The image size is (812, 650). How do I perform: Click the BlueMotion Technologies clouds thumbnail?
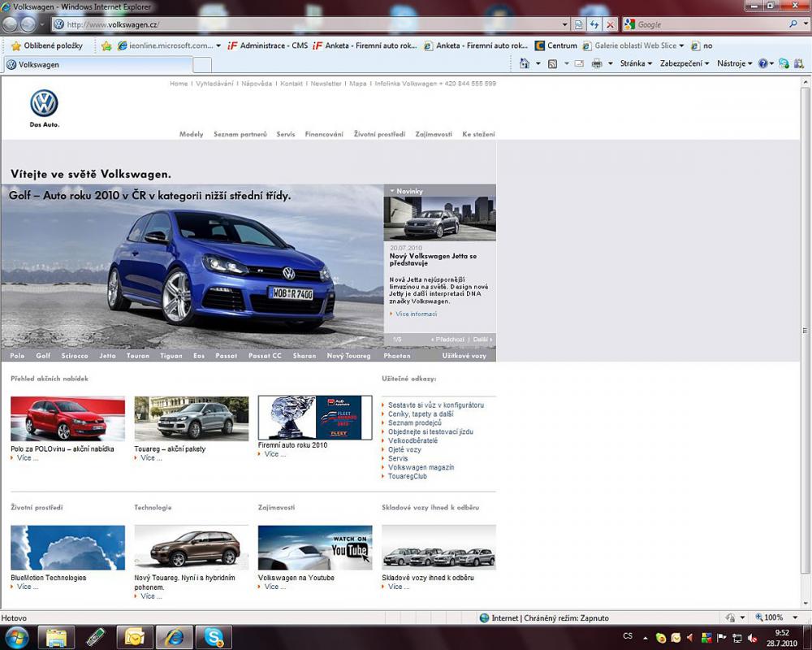click(x=68, y=548)
